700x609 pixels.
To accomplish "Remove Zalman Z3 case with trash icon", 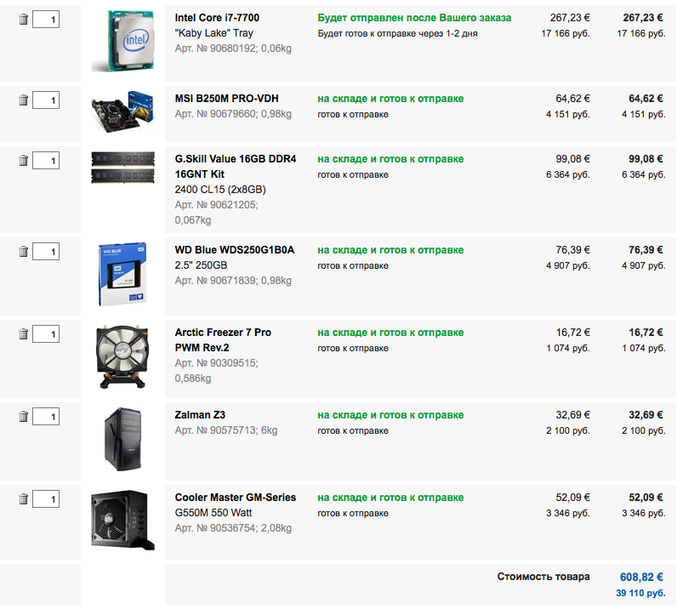I will click(x=23, y=417).
